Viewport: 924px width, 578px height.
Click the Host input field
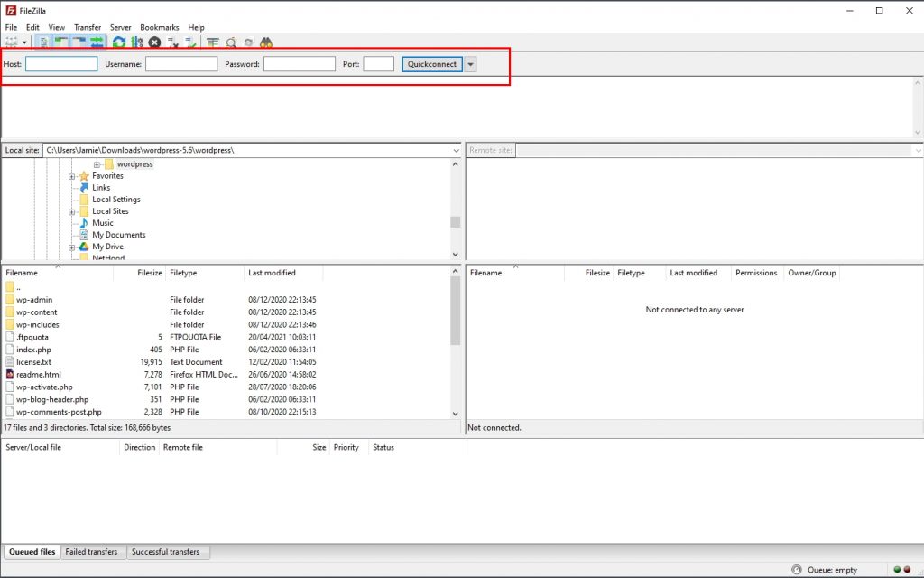(x=61, y=64)
